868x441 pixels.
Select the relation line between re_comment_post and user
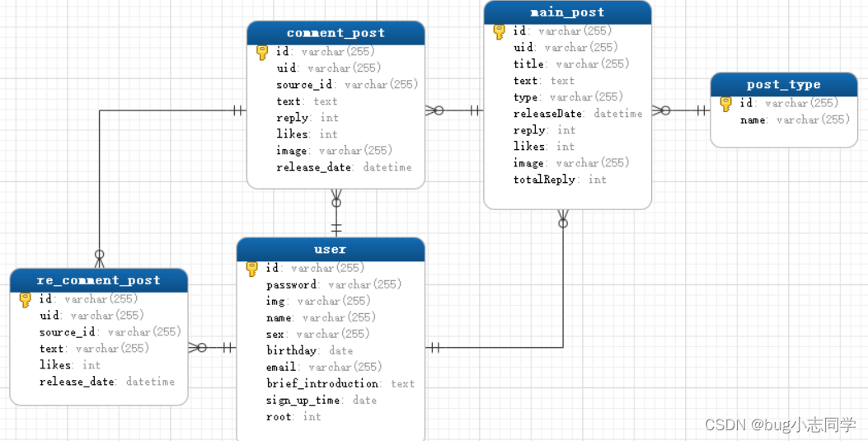(213, 348)
